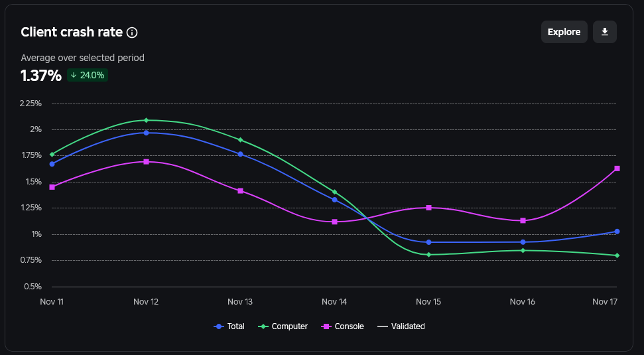Select the Total data point on Nov 12
This screenshot has height=355, width=644.
146,133
